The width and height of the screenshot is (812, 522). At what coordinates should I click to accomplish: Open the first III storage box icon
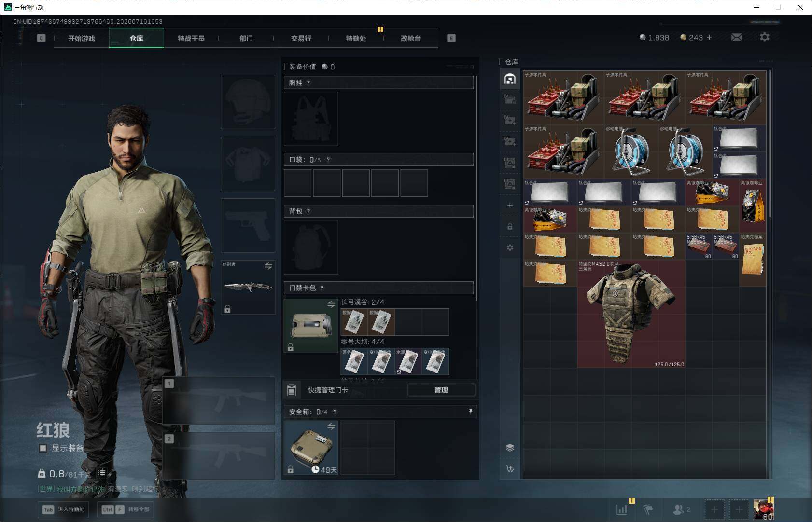coord(510,163)
